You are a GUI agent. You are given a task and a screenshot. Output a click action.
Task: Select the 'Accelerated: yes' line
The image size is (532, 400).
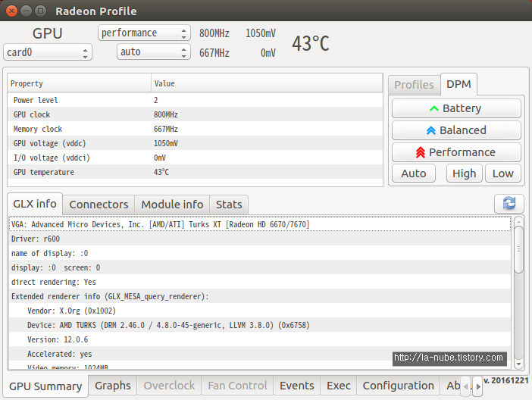pyautogui.click(x=260, y=354)
